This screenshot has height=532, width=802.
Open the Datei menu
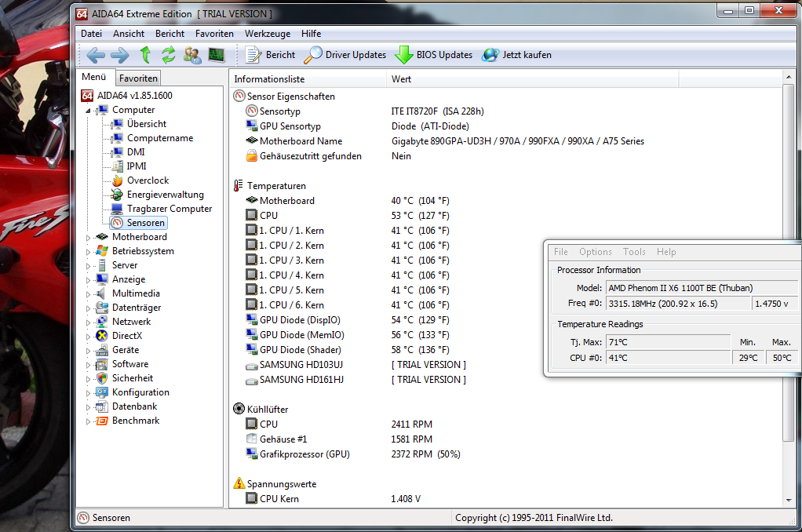[x=91, y=34]
